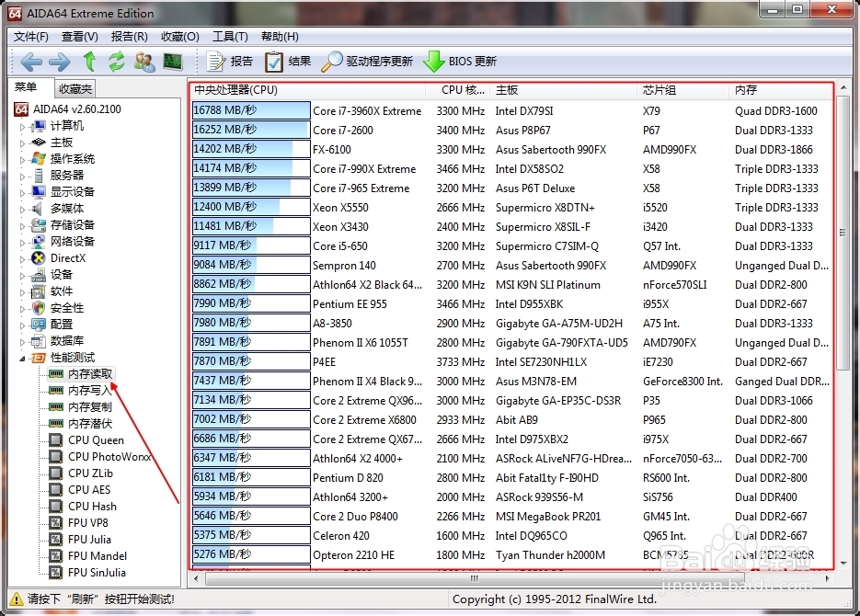860x616 pixels.
Task: Select the 16252 MB/秒 result bar
Action: 251,130
